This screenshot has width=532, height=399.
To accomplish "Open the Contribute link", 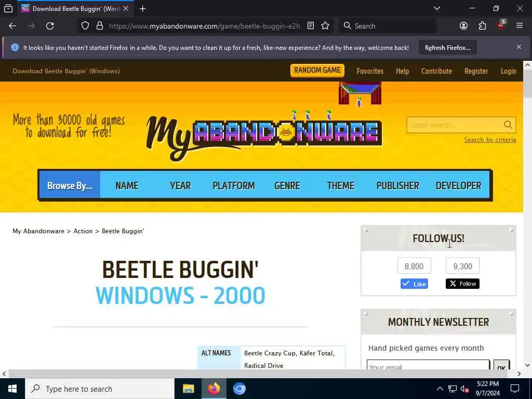I will (436, 71).
